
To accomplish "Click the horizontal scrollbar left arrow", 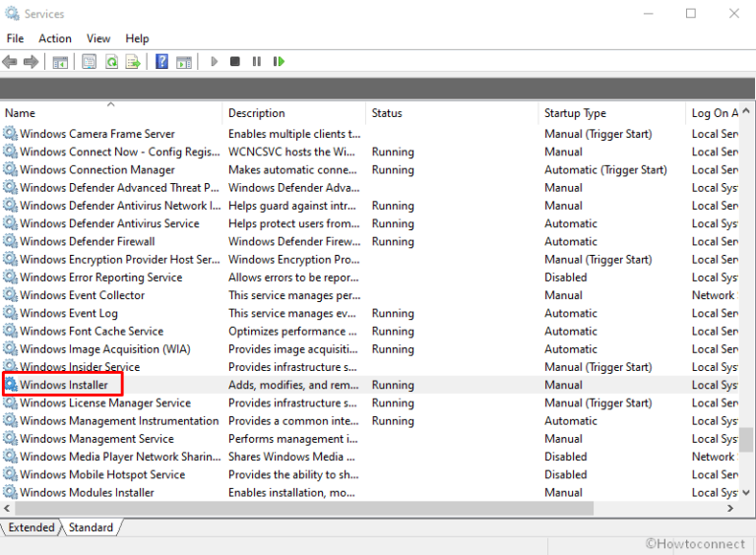I will coord(7,509).
